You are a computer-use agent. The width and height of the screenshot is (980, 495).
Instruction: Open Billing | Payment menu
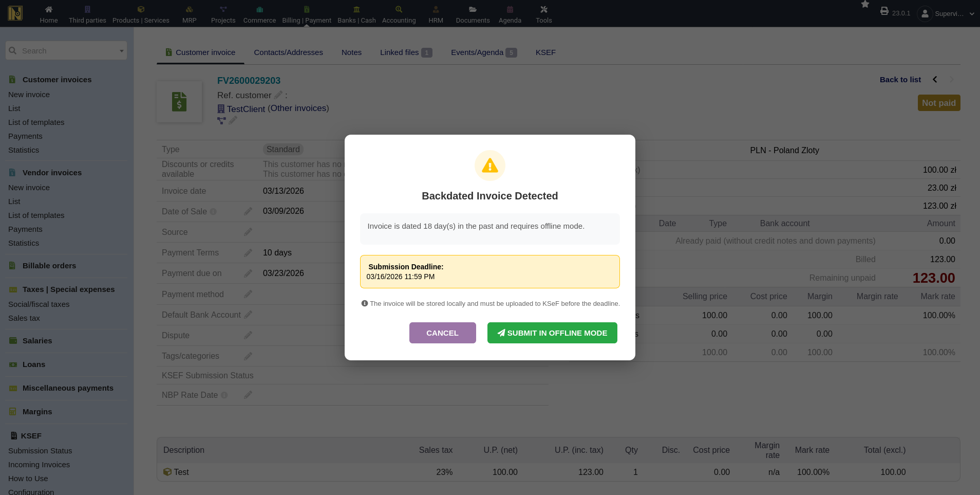[x=307, y=14]
